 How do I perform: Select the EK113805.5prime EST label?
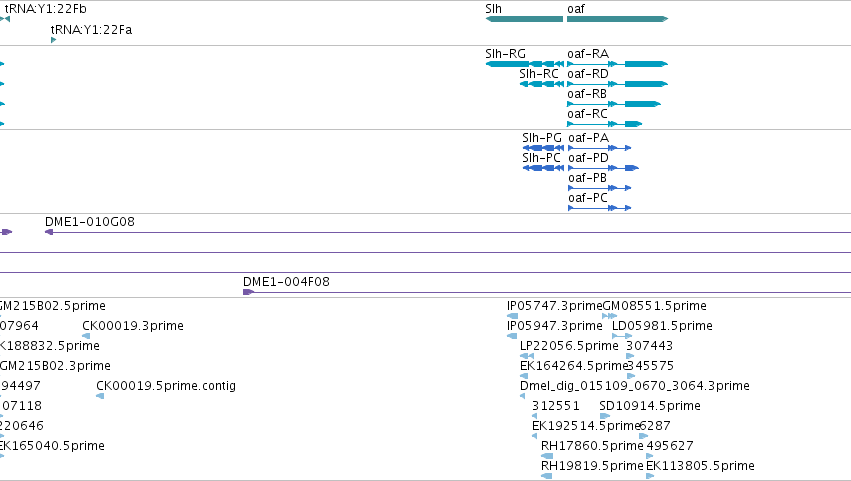700,466
